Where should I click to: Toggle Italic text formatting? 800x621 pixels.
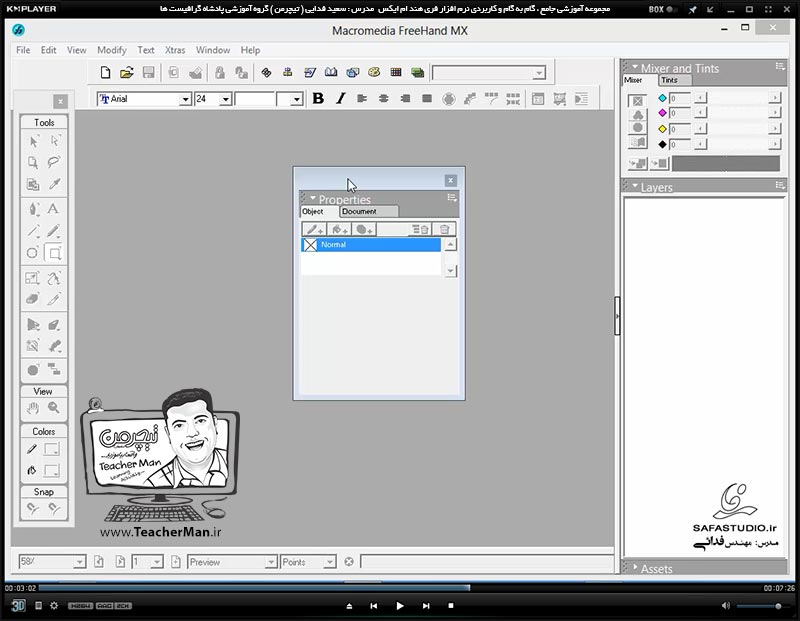click(x=340, y=98)
